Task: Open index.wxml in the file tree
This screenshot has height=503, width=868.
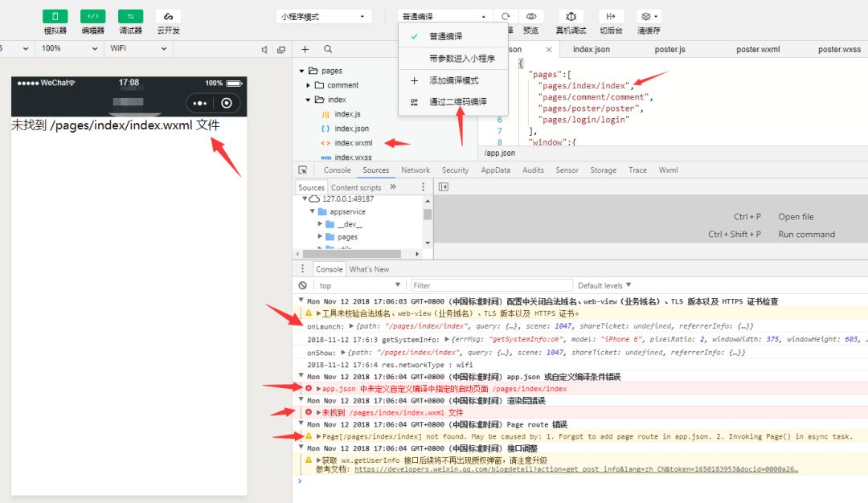Action: (353, 143)
